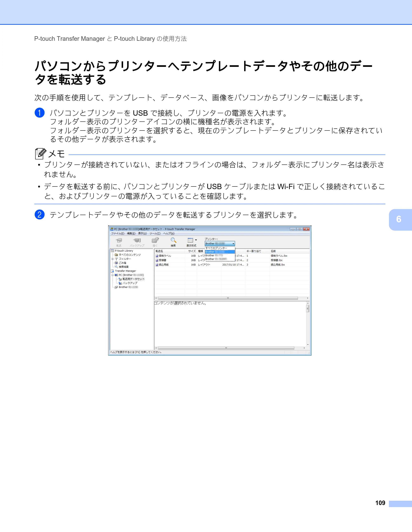Collapse the PC (Brother) tree node

[112, 275]
